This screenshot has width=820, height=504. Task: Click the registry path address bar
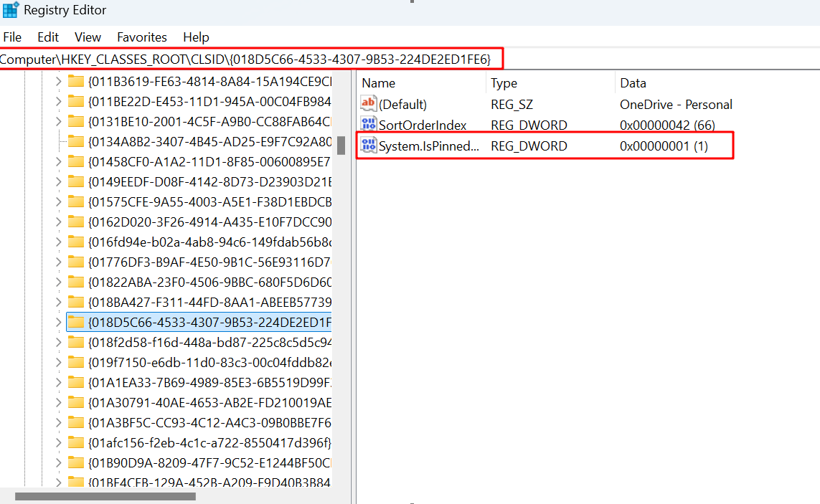click(x=251, y=59)
